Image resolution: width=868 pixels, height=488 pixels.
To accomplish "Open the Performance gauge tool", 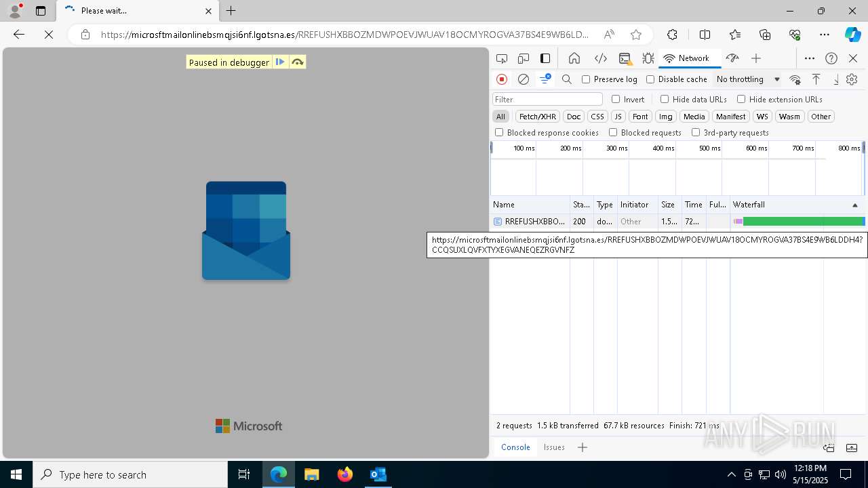I will coord(732,58).
